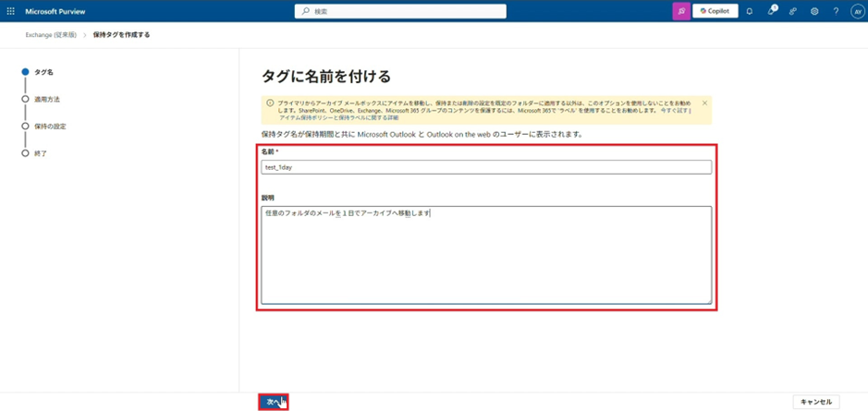Image resolution: width=868 pixels, height=411 pixels.
Task: Select the 適用方法 wizard step
Action: click(x=46, y=99)
